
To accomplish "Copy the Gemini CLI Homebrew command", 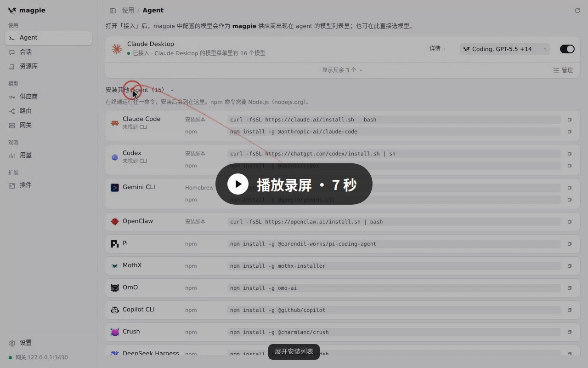I will tap(569, 188).
